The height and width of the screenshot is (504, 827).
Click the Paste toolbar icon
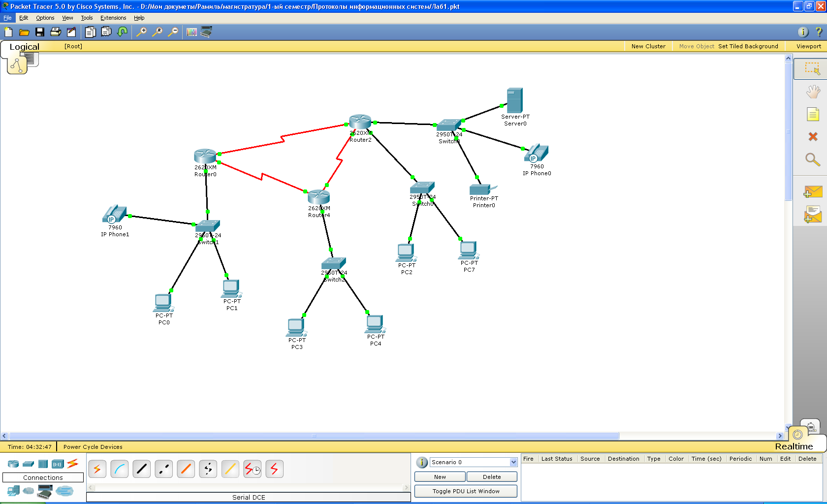(106, 32)
